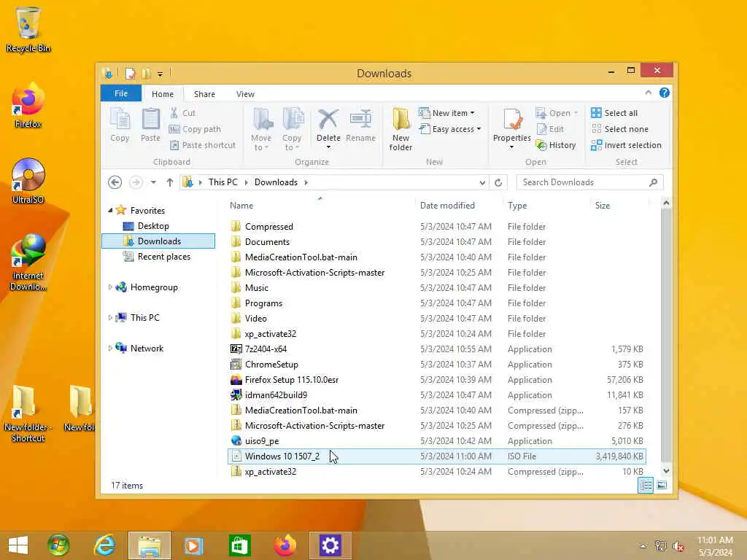Click Select all
This screenshot has width=747, height=560.
pyautogui.click(x=614, y=113)
